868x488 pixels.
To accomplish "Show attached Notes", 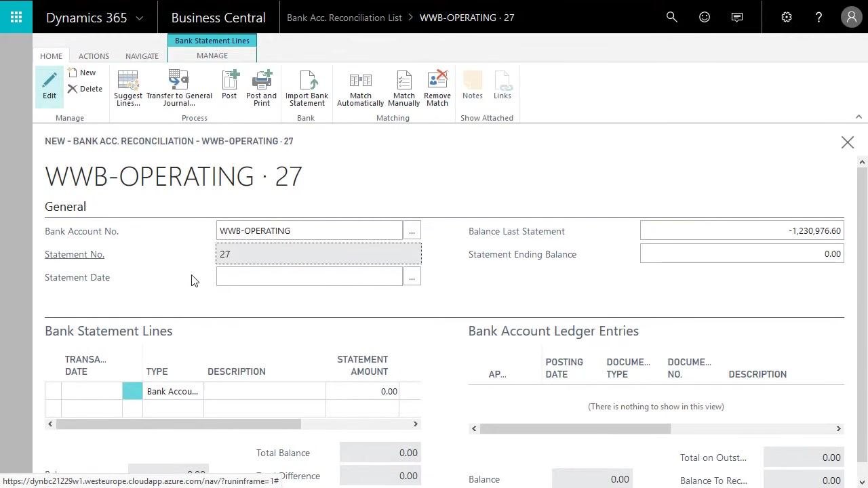I will click(x=473, y=85).
